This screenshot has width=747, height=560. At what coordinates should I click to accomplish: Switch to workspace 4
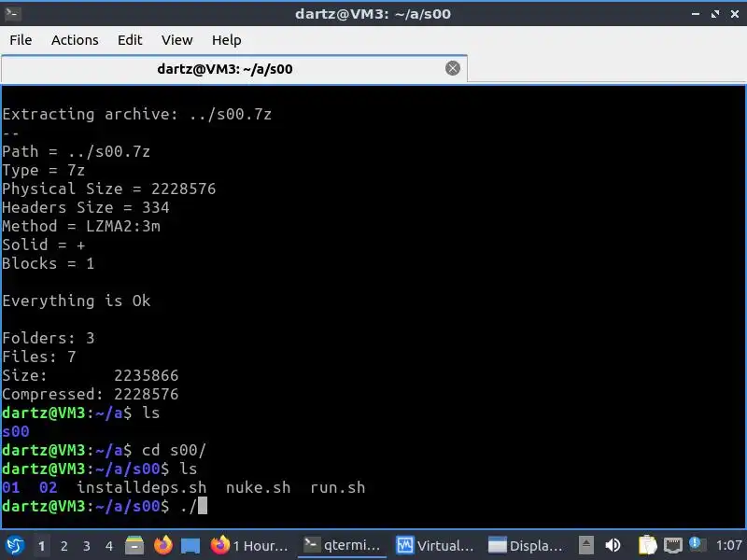tap(109, 546)
